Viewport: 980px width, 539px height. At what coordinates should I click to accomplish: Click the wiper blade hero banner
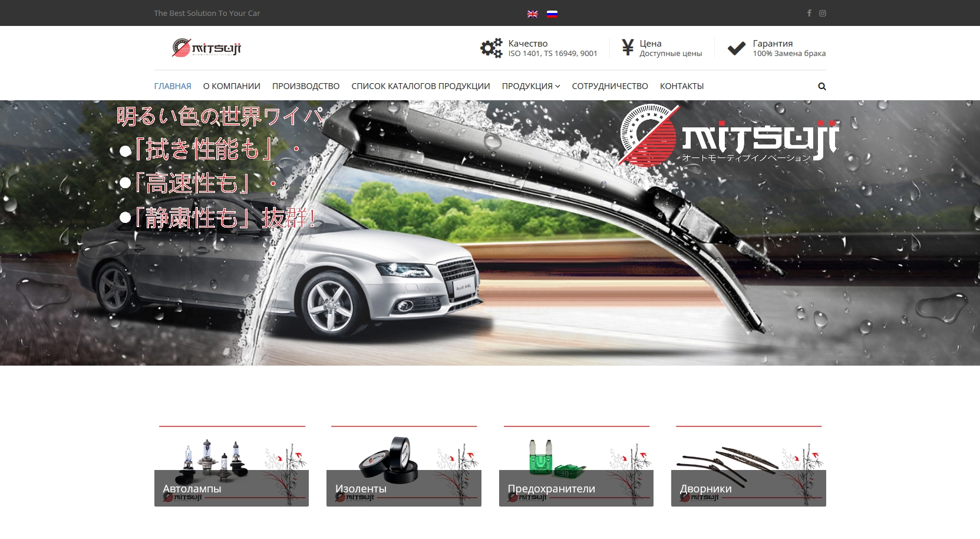pos(490,233)
